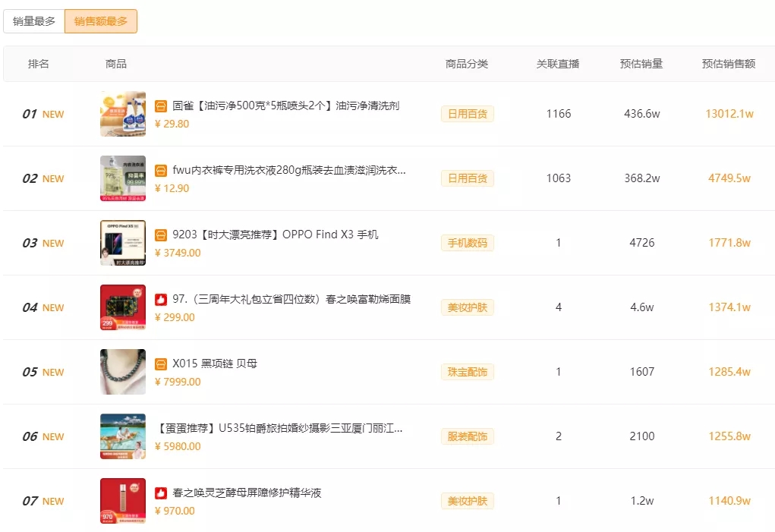
Task: Click the 商品分类 column header
Action: coord(467,64)
